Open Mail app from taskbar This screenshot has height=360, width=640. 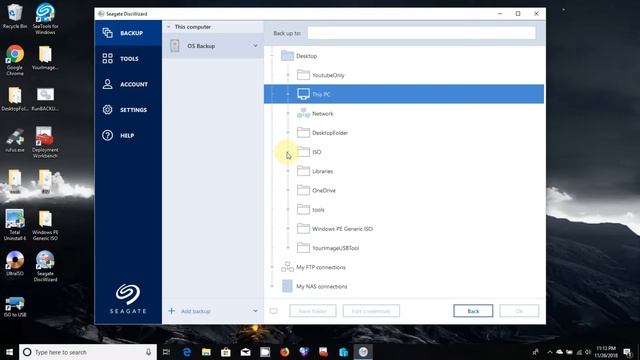coord(245,352)
